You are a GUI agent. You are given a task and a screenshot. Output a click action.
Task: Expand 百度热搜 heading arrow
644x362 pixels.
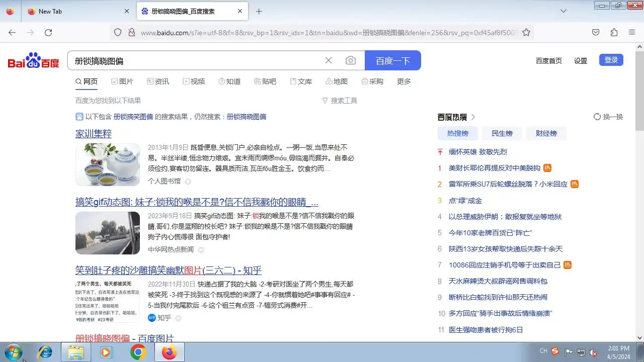pos(473,117)
